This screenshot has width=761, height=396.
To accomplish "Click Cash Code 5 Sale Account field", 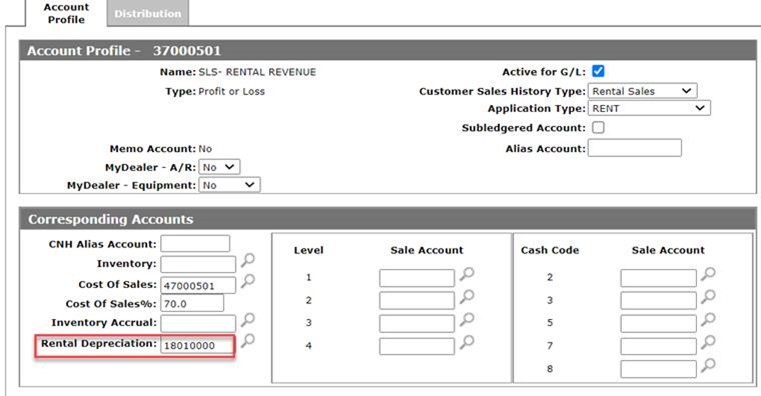I will (x=658, y=324).
